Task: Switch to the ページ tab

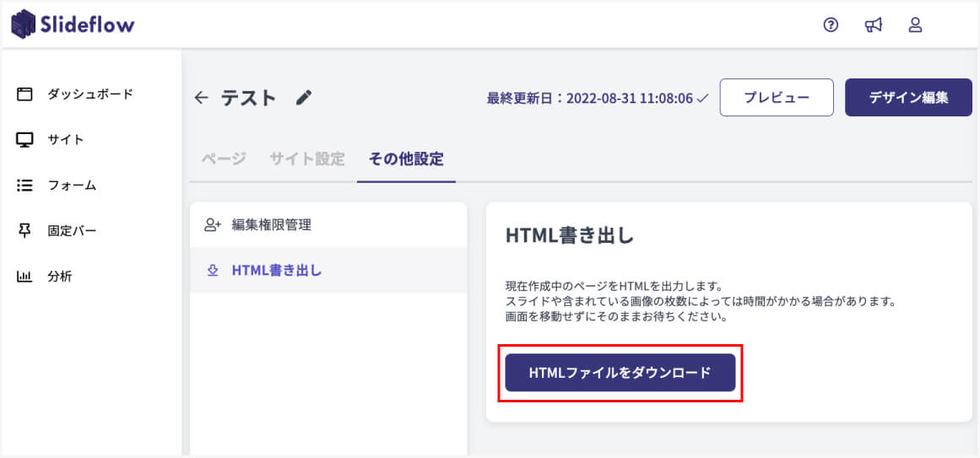Action: pyautogui.click(x=224, y=159)
